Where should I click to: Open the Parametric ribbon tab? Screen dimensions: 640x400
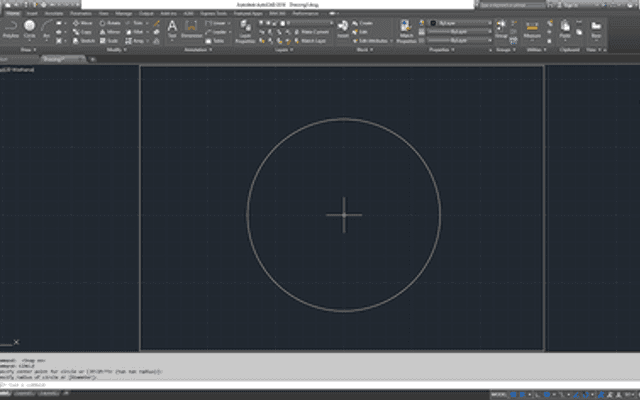tap(80, 13)
